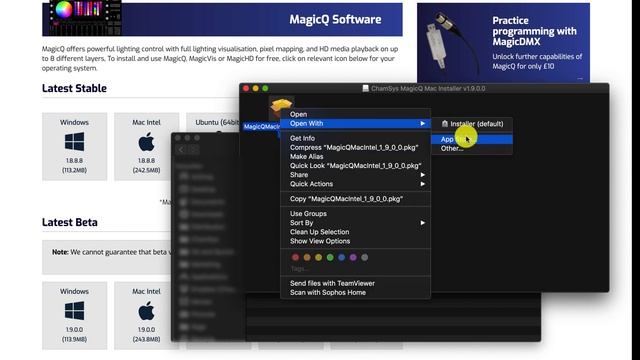The image size is (640, 360).
Task: Choose Installer (default) in Open With submenu
Action: point(472,124)
